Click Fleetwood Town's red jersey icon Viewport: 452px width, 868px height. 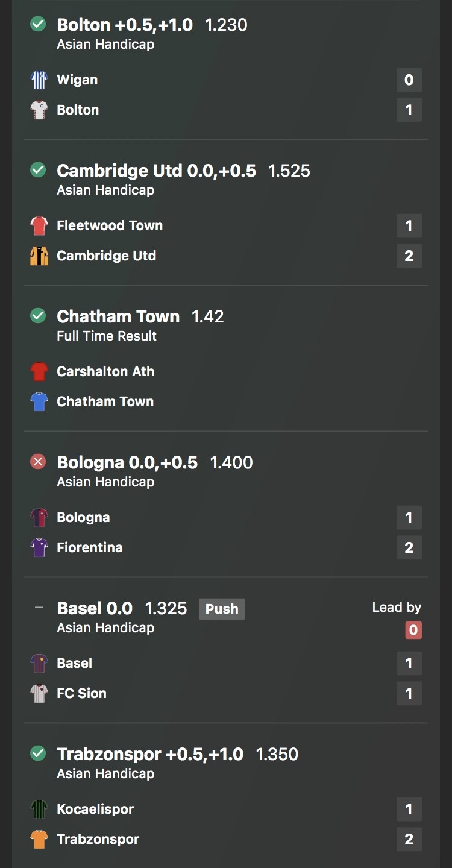(39, 225)
